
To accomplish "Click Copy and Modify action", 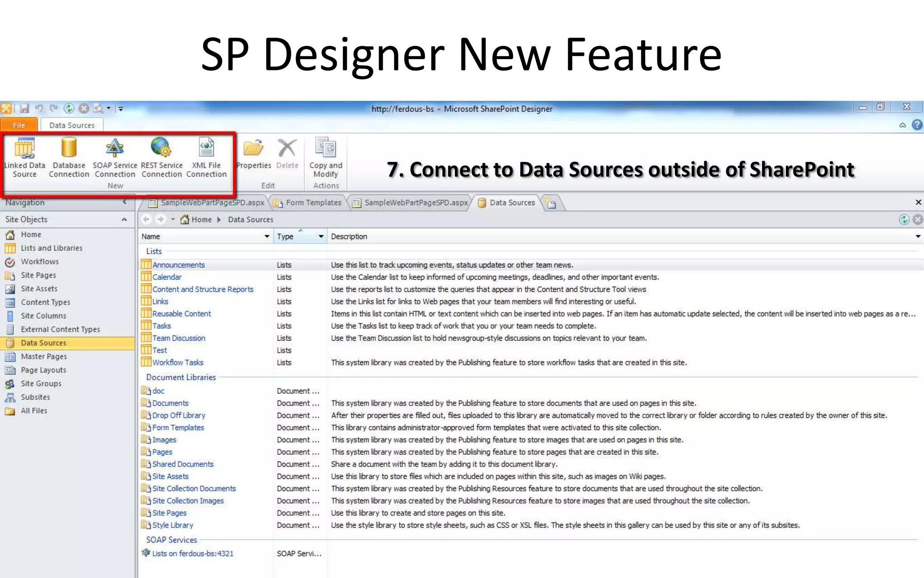I will tap(326, 158).
